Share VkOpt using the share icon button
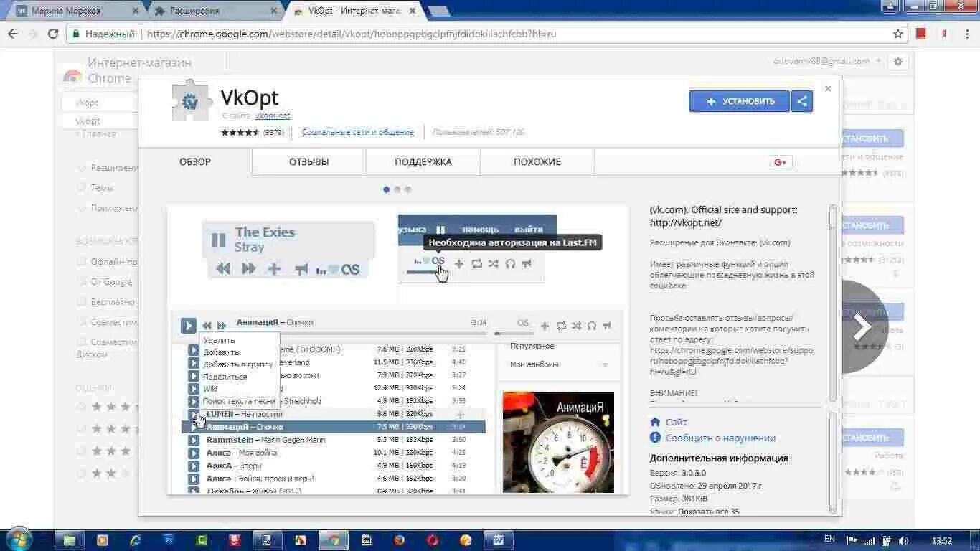 coord(802,101)
